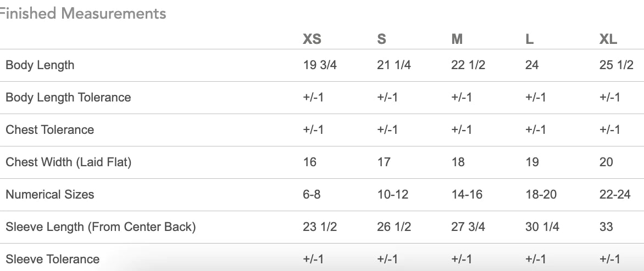Click the medium chest width value 18

click(458, 162)
